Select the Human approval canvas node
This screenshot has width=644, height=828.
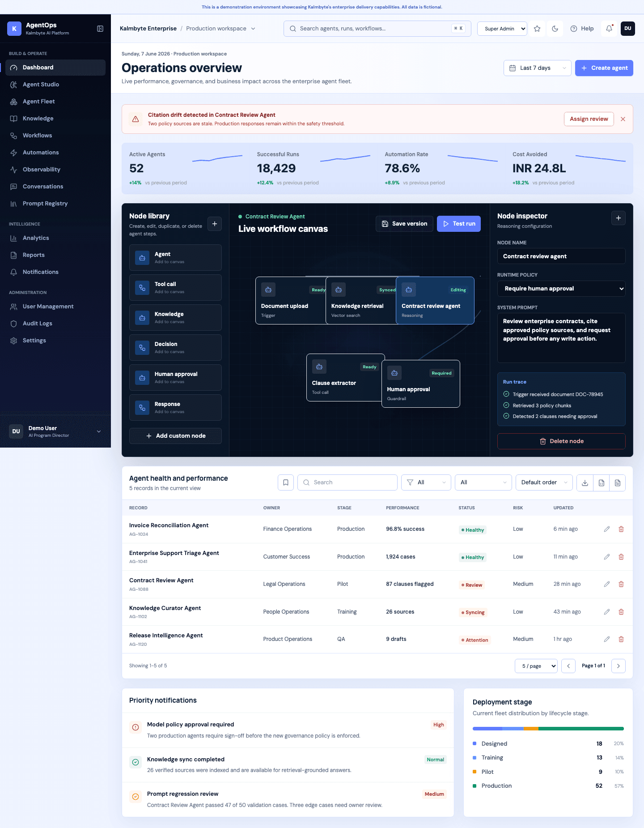421,384
